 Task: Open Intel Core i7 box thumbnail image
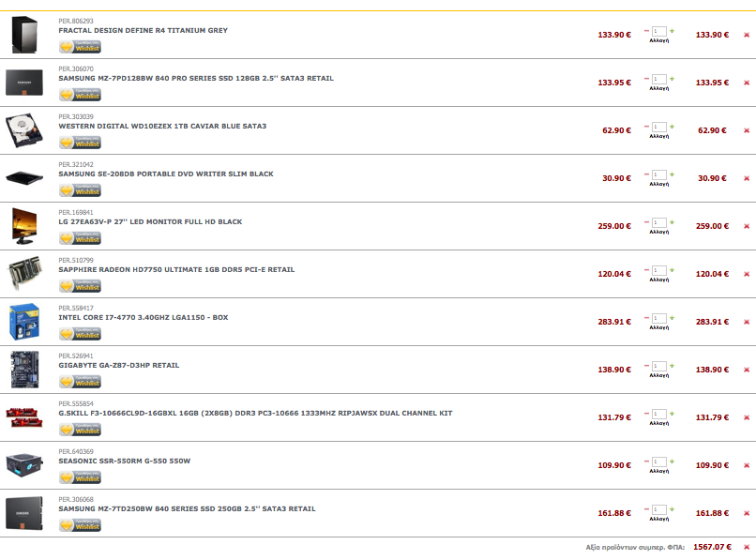pyautogui.click(x=24, y=321)
